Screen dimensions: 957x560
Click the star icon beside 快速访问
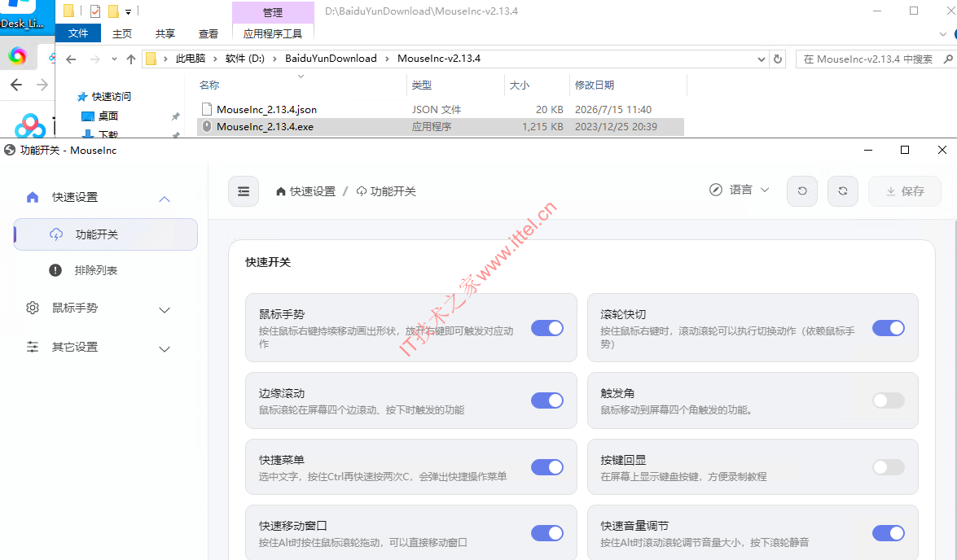tap(82, 96)
